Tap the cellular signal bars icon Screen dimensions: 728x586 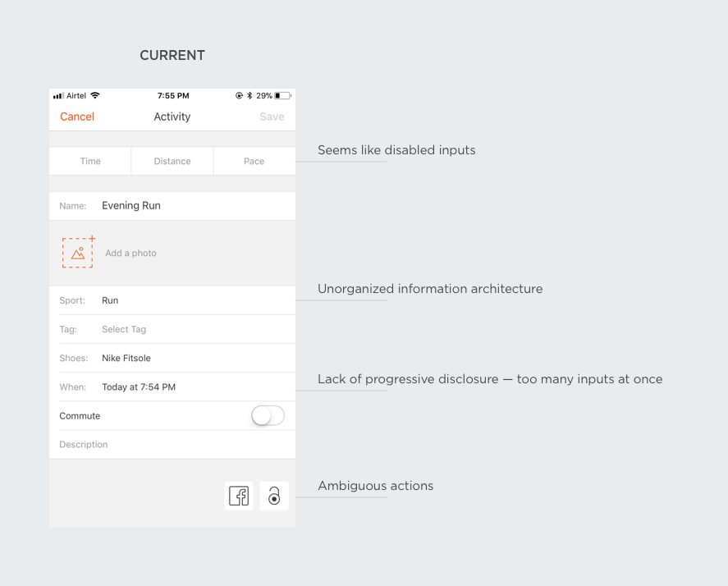click(58, 96)
